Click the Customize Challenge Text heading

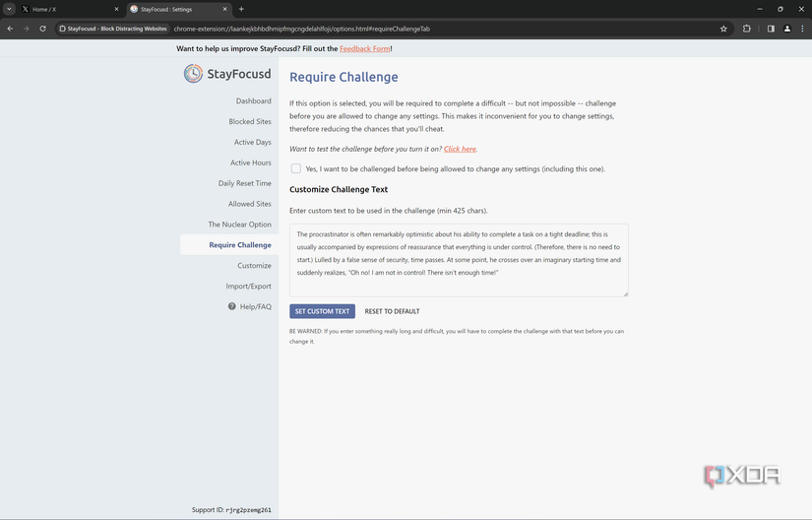pyautogui.click(x=339, y=189)
